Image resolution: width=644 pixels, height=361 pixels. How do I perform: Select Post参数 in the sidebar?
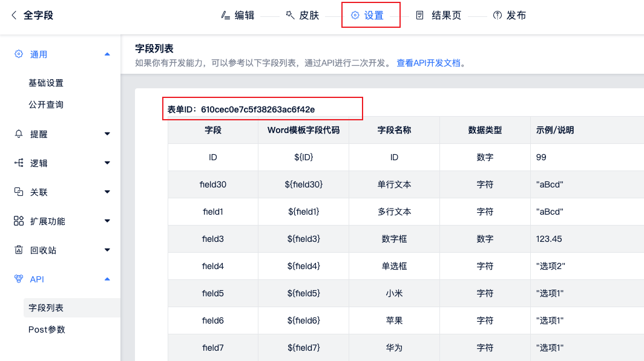pos(47,330)
